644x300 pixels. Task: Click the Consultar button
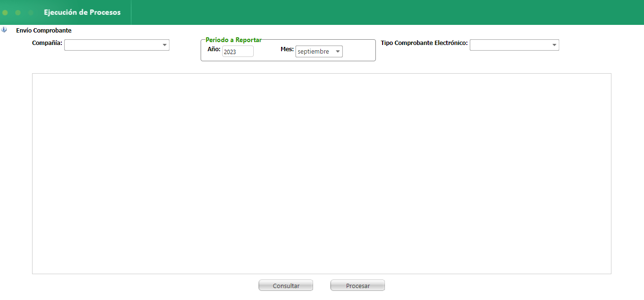coord(286,286)
